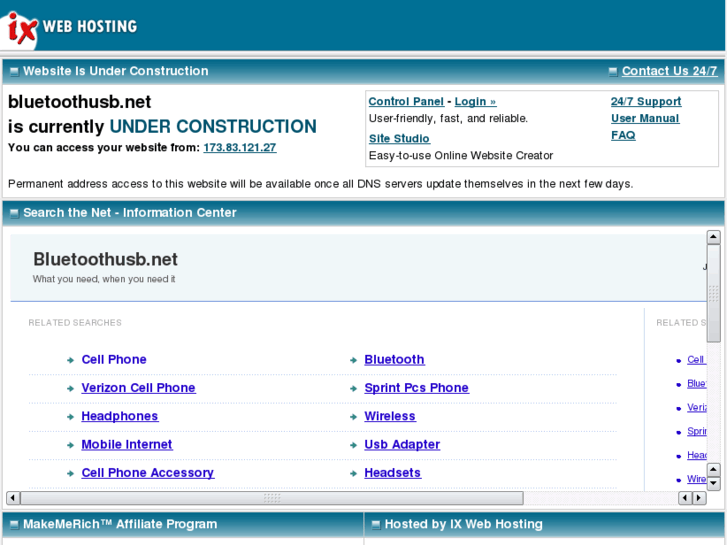Click the horizontal scrollbar left arrow at far left

[13, 498]
